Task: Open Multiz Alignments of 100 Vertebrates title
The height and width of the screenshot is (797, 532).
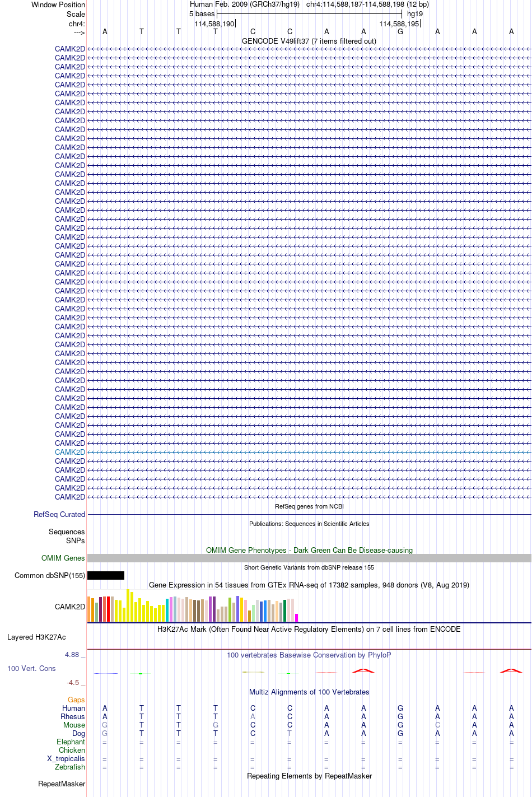Action: (x=309, y=692)
